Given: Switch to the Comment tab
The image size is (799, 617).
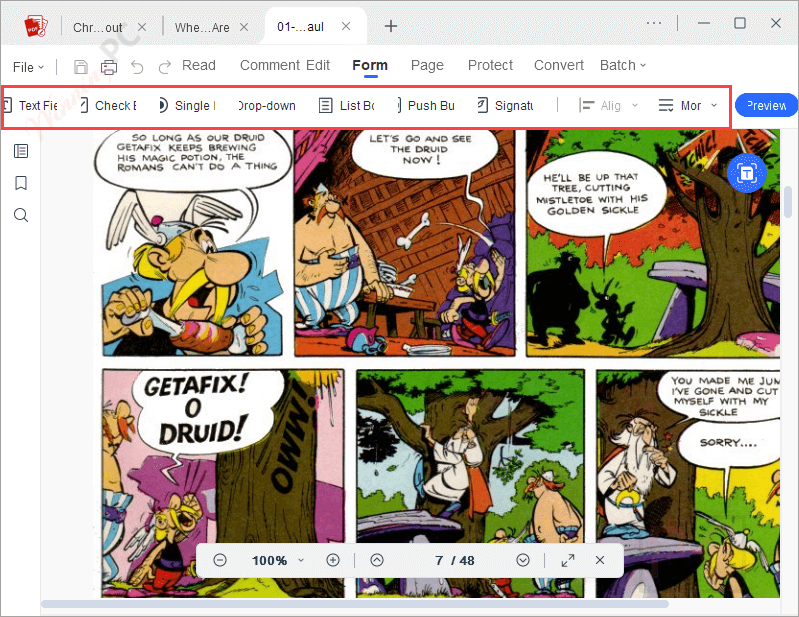Looking at the screenshot, I should pyautogui.click(x=270, y=65).
